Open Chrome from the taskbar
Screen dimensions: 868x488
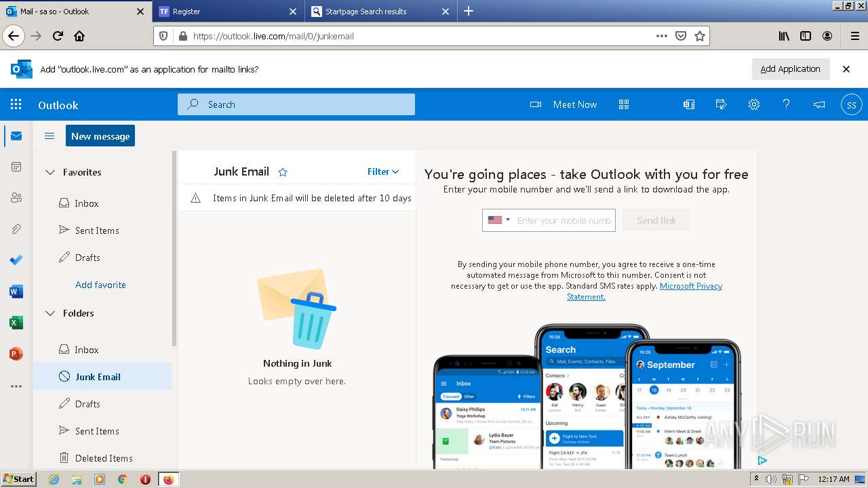pos(122,479)
